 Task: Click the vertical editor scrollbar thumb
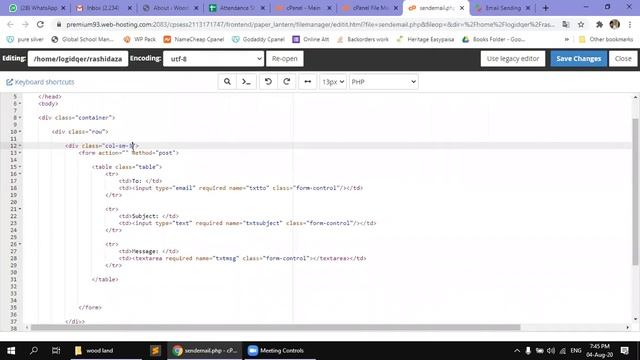pyautogui.click(x=635, y=192)
